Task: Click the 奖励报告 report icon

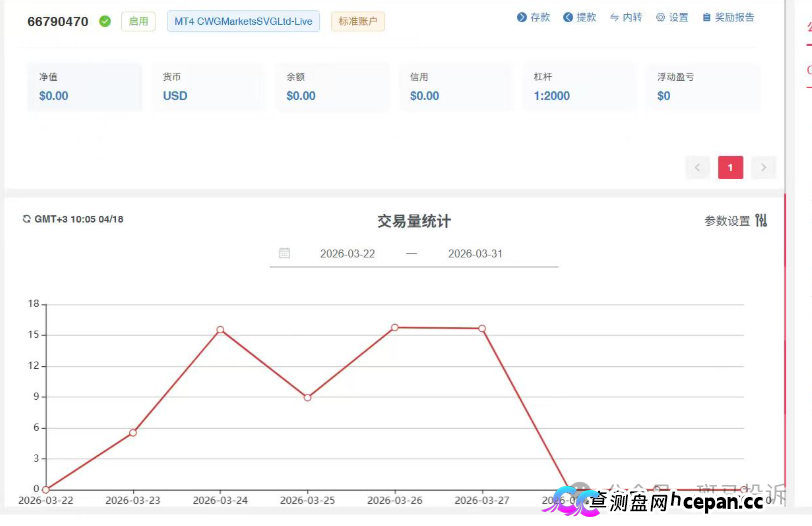Action: [x=706, y=17]
